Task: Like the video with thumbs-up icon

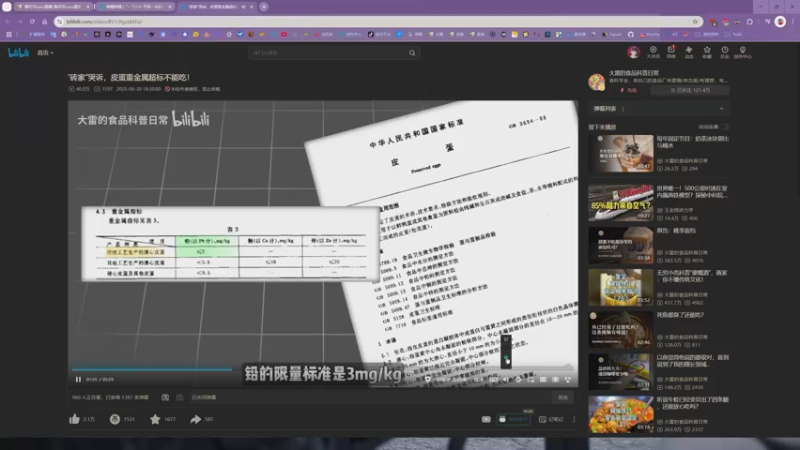Action: click(x=74, y=419)
